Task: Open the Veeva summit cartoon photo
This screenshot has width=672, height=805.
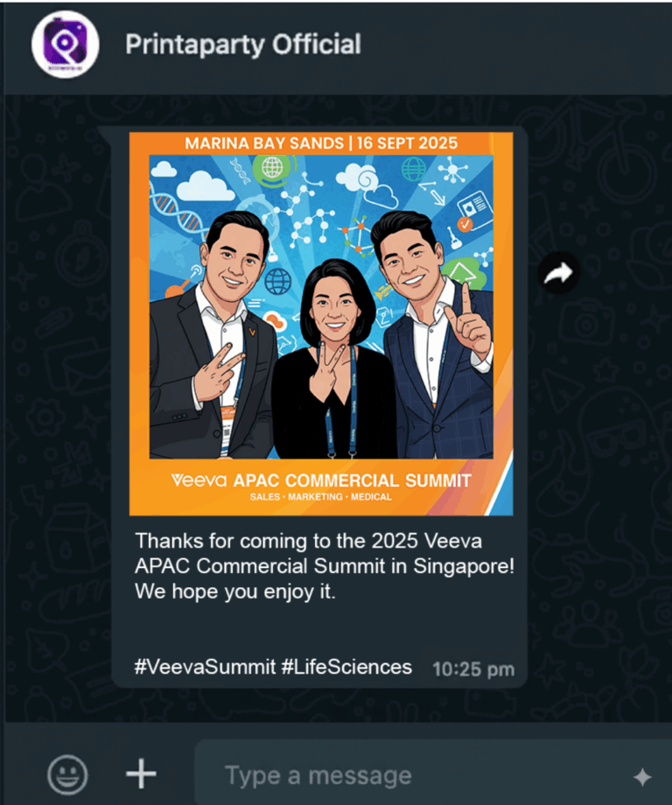Action: (321, 324)
